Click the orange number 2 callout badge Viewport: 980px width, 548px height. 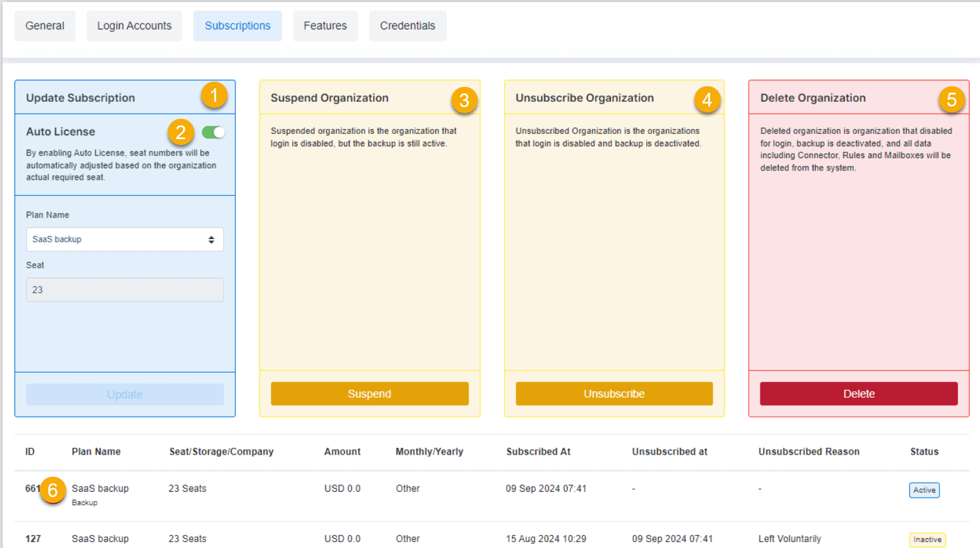[181, 133]
